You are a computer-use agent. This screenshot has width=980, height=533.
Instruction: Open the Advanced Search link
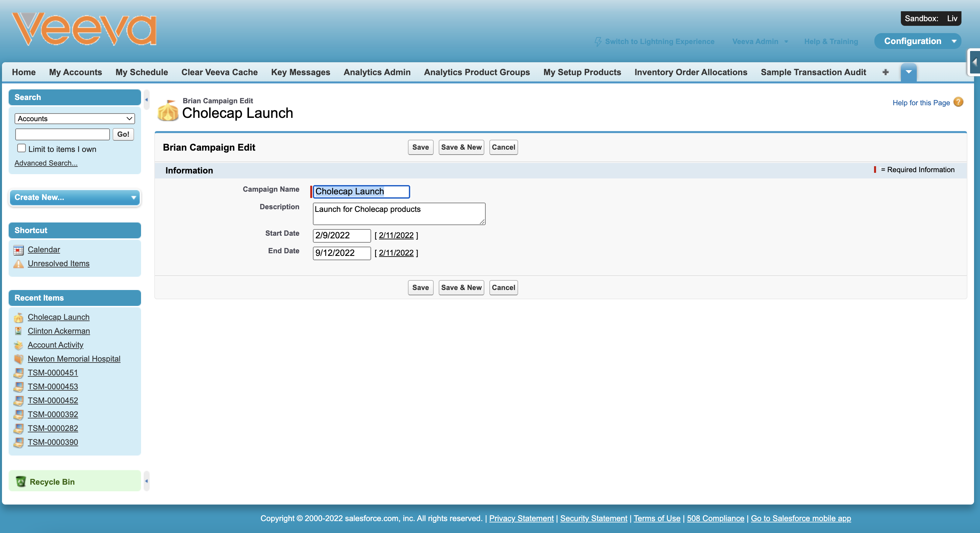[x=46, y=163]
